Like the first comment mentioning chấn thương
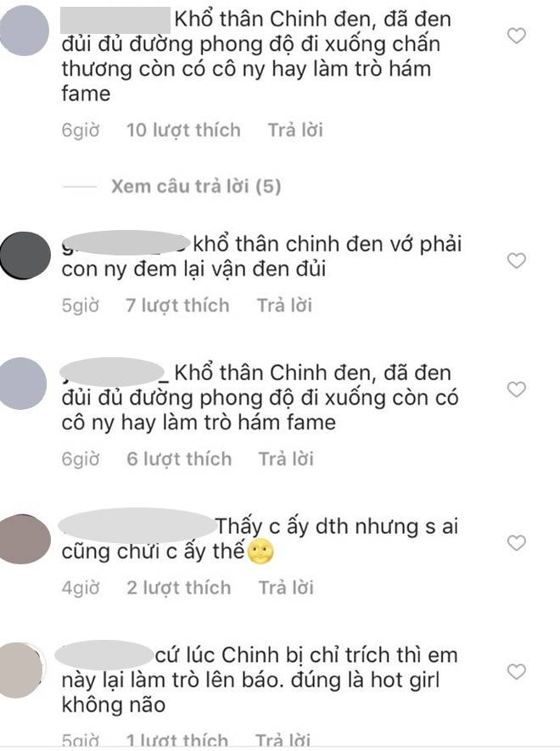Image resolution: width=560 pixels, height=751 pixels. tap(516, 36)
